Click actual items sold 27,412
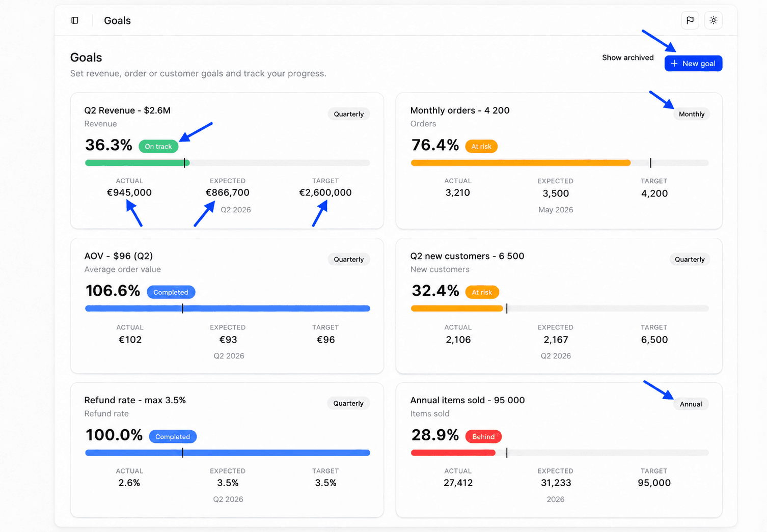767x532 pixels. [458, 483]
